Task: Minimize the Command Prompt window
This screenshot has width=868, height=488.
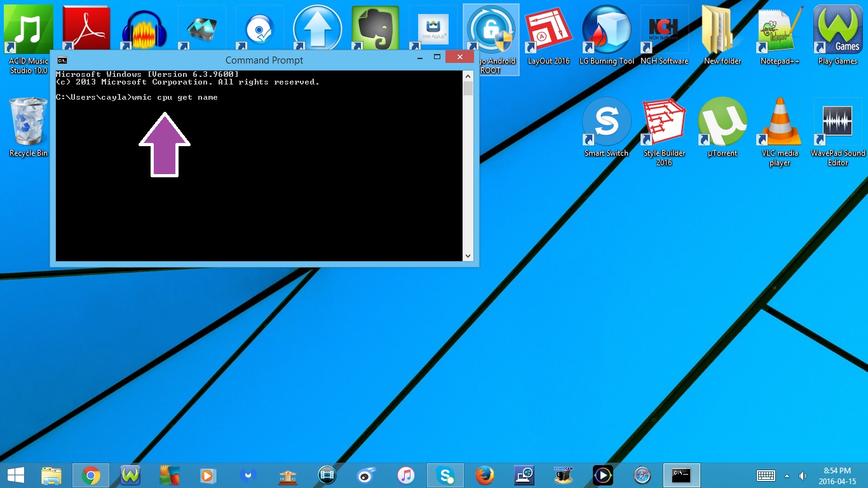Action: (x=419, y=57)
